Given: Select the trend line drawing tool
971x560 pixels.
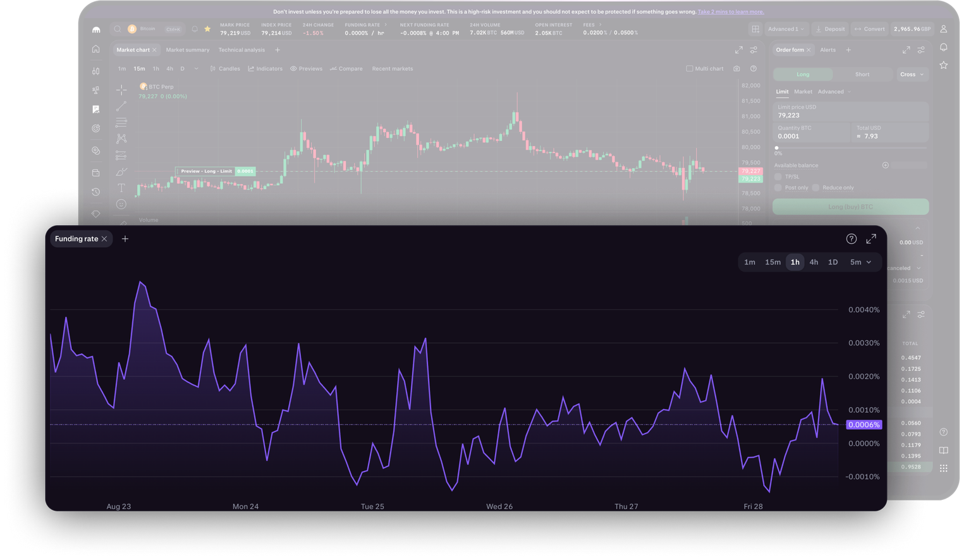Looking at the screenshot, I should coord(121,106).
